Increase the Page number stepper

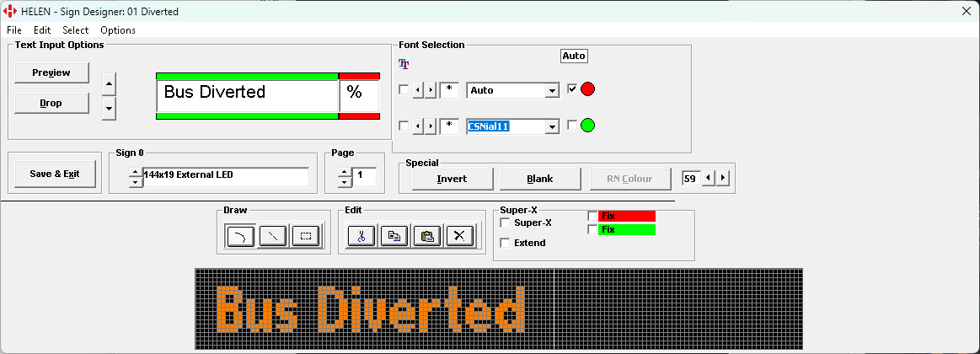point(343,172)
